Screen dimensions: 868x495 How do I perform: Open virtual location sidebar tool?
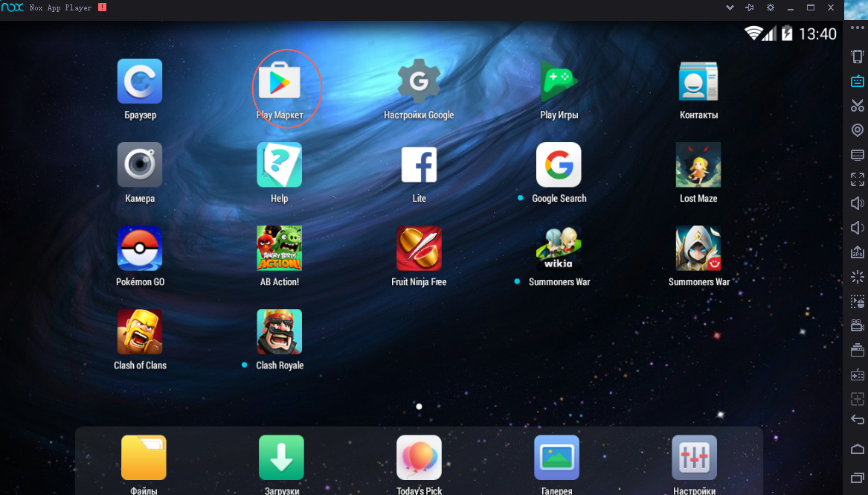pyautogui.click(x=857, y=130)
